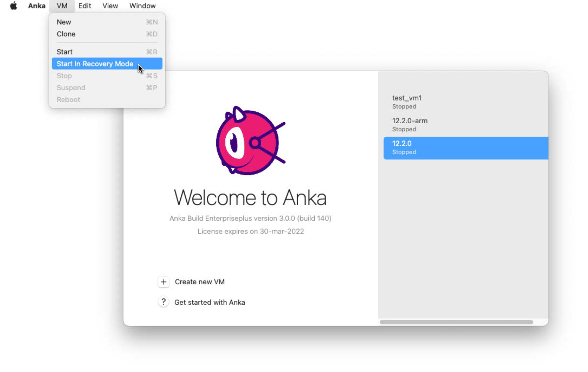Image resolution: width=588 pixels, height=372 pixels.
Task: Open the Window menu
Action: click(x=142, y=6)
